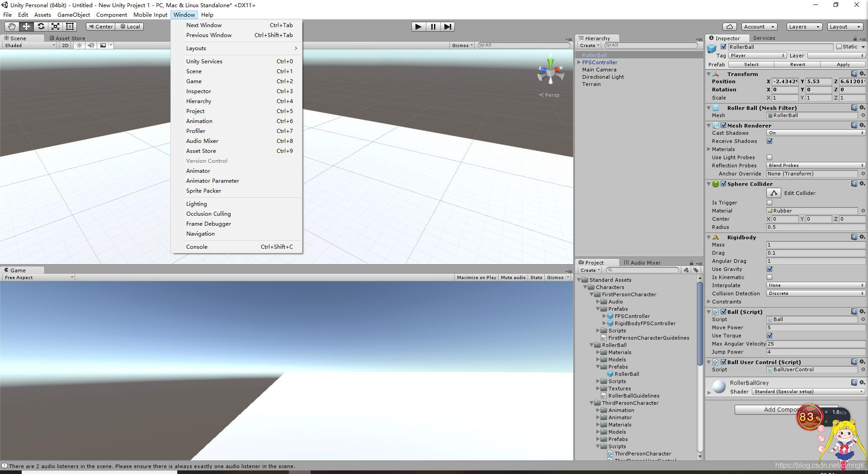Select the Rect transform tool
This screenshot has width=868, height=474.
(70, 27)
